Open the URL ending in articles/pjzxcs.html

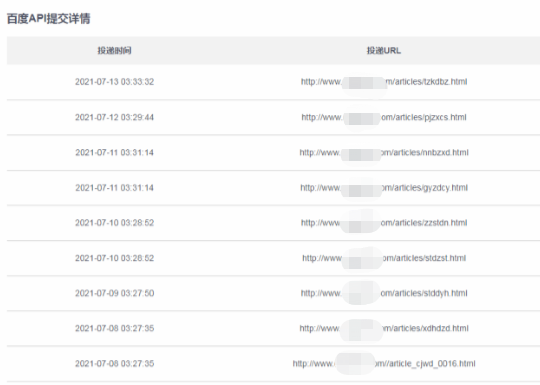point(384,117)
